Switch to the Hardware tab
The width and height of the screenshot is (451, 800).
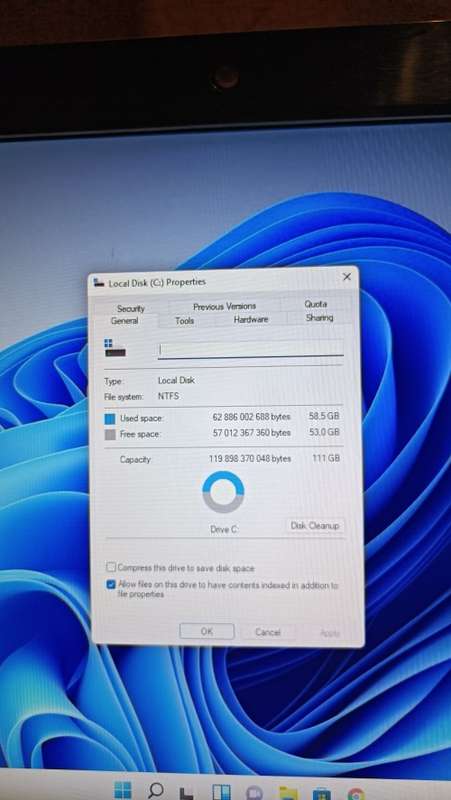click(250, 319)
